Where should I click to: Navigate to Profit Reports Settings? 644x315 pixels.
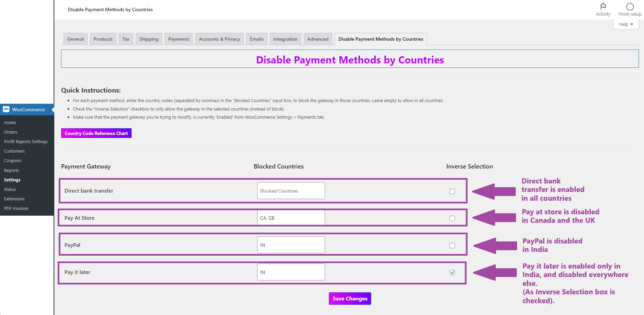click(x=26, y=142)
